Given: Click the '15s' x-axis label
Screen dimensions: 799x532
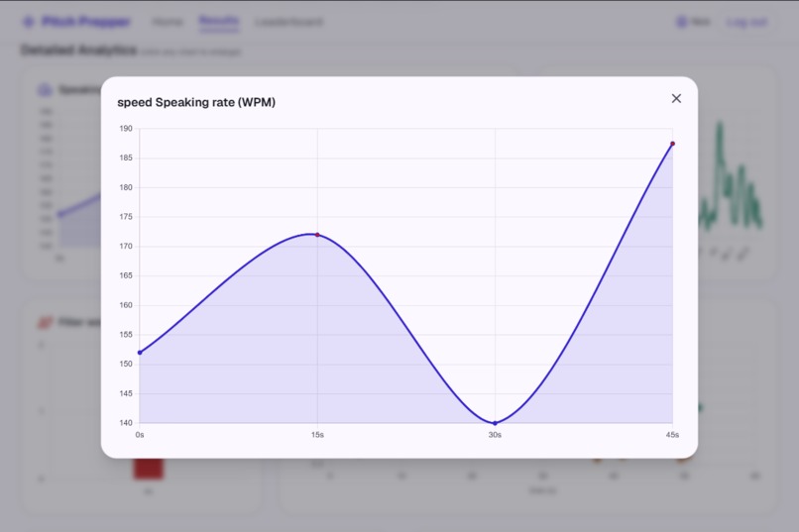Looking at the screenshot, I should (x=317, y=435).
